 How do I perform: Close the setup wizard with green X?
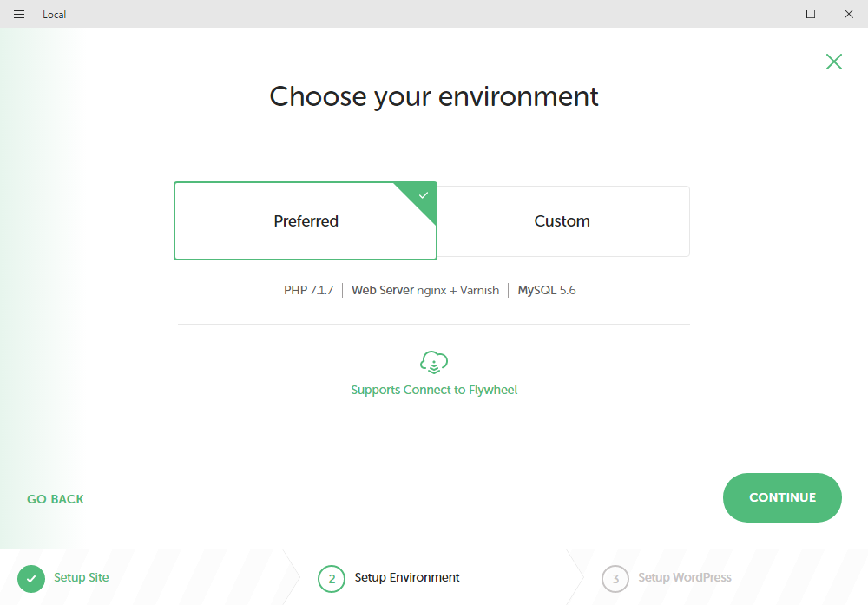pyautogui.click(x=833, y=62)
